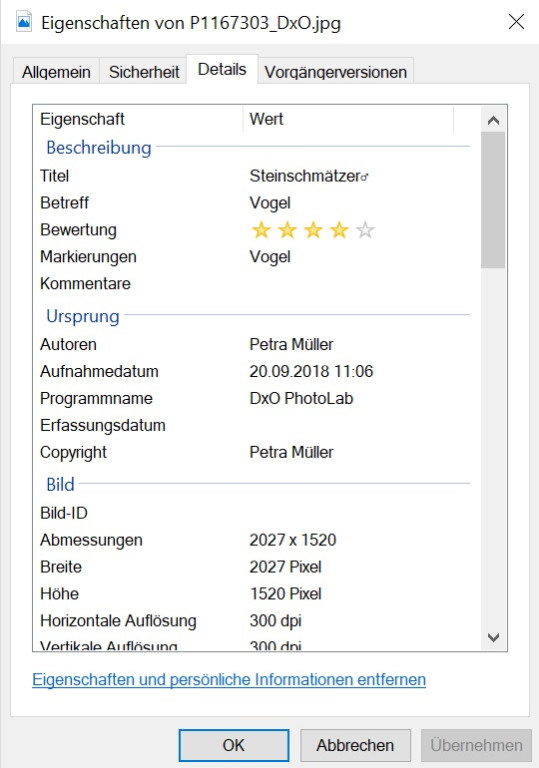Set rating to the fourth star
Screen dimensions: 539x768
[339, 230]
